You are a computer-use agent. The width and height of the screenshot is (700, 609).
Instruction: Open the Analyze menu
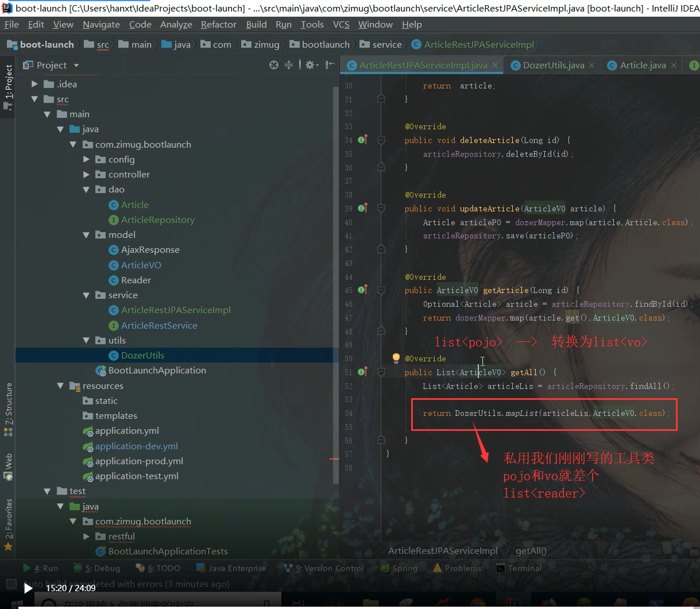coord(176,24)
